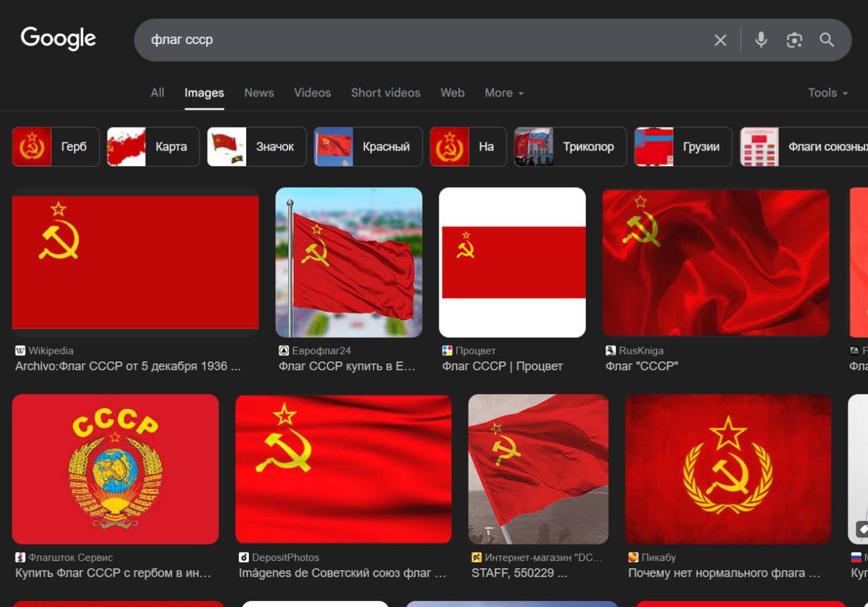Open Еврофлаг24 waving flag on pole thumbnail
The image size is (868, 607).
click(x=349, y=262)
